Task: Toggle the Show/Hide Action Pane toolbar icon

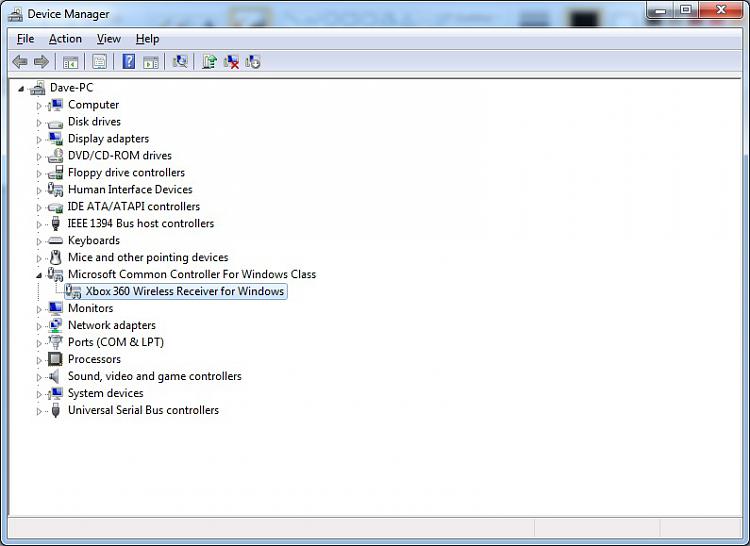Action: [151, 62]
